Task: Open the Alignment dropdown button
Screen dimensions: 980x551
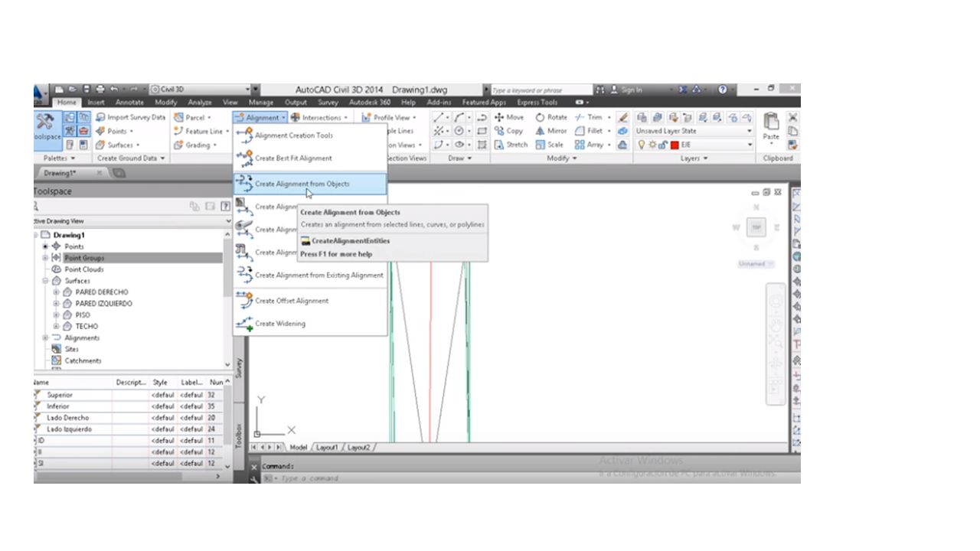Action: point(260,117)
